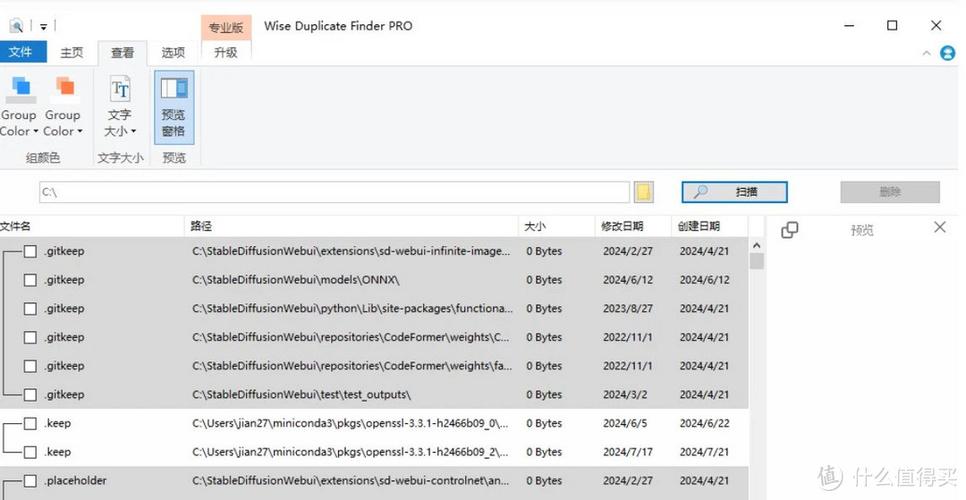Sort by 修改日期 column header

click(633, 226)
